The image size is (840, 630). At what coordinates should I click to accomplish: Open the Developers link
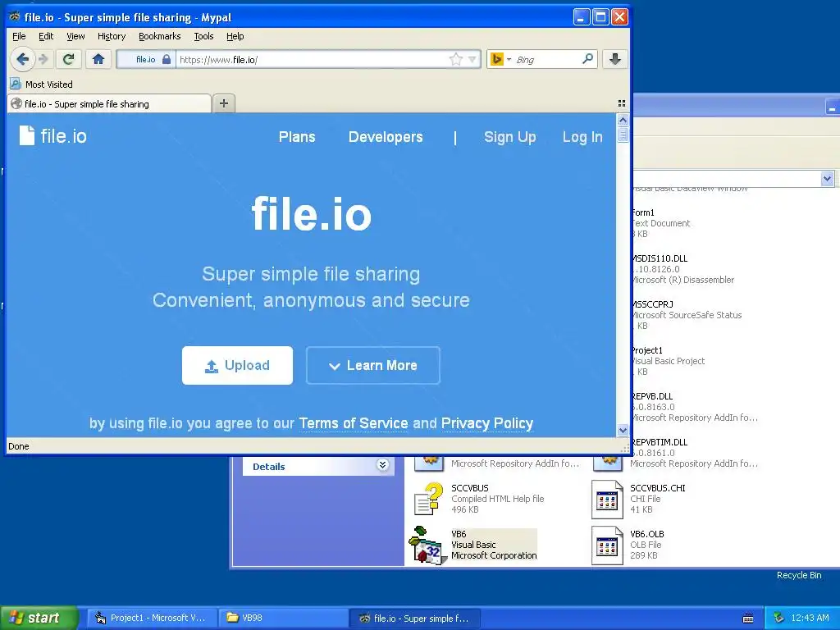[386, 137]
